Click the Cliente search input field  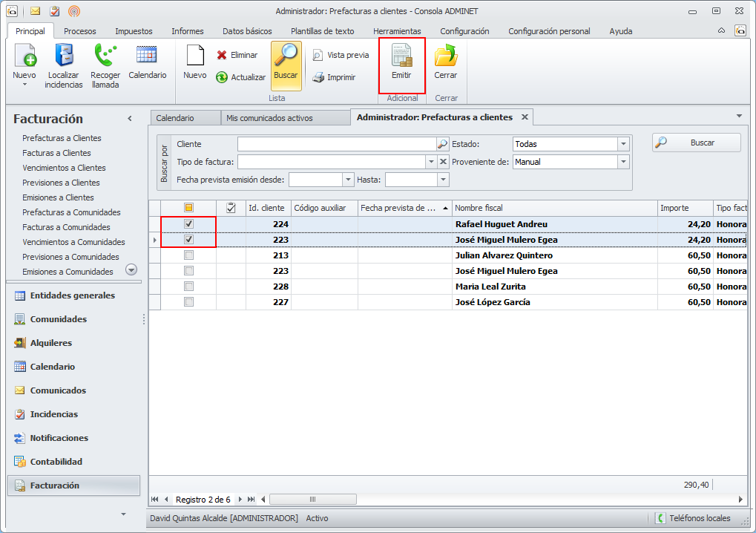tap(336, 144)
